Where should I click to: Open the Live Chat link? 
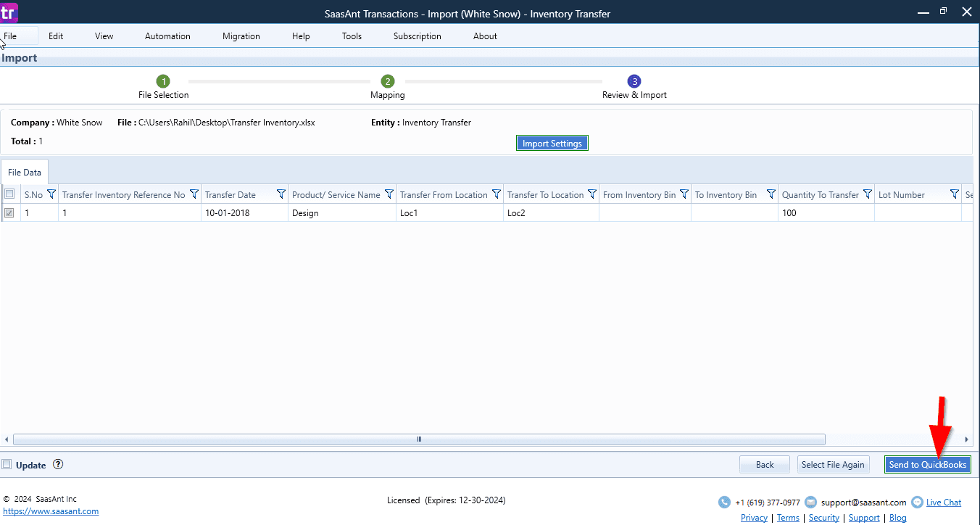(x=944, y=503)
